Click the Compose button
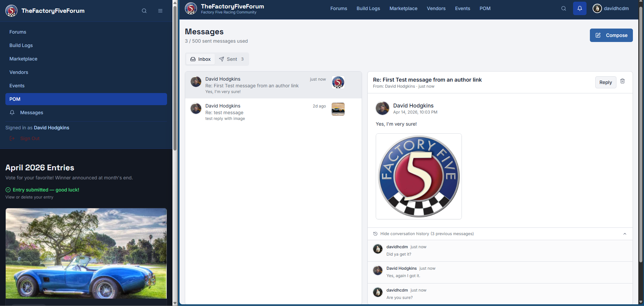 pos(611,35)
